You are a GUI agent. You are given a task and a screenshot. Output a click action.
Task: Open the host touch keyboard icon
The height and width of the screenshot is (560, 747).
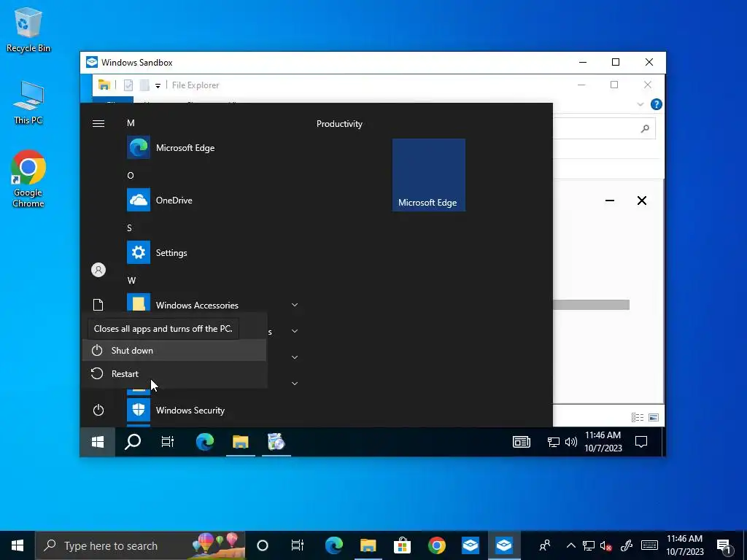point(649,545)
